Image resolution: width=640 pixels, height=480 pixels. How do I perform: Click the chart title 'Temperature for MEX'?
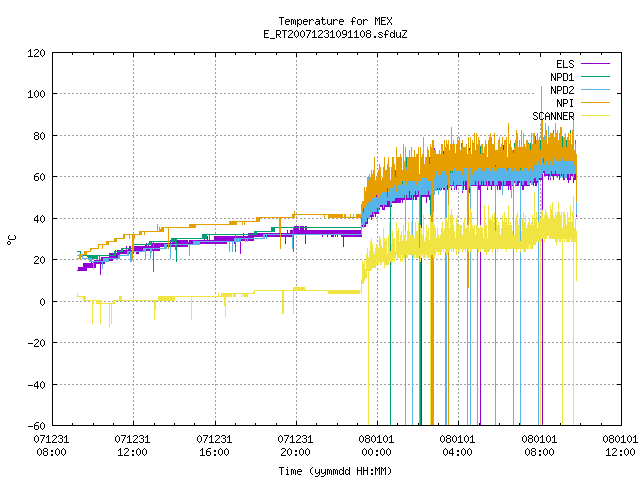tap(336, 21)
